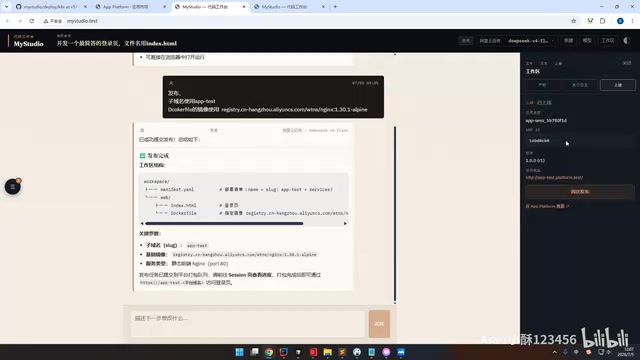The image size is (640, 360).
Task: Toggle the dark/light theme icon in header
Action: [627, 40]
